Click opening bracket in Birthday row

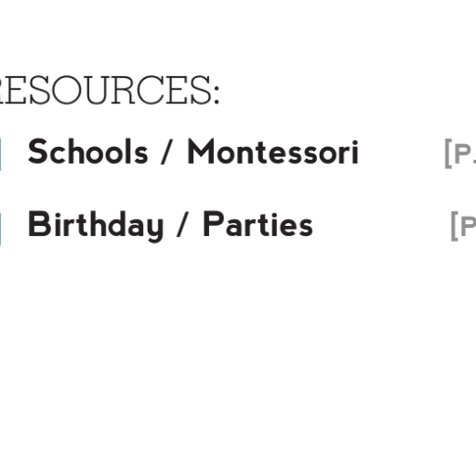(455, 226)
